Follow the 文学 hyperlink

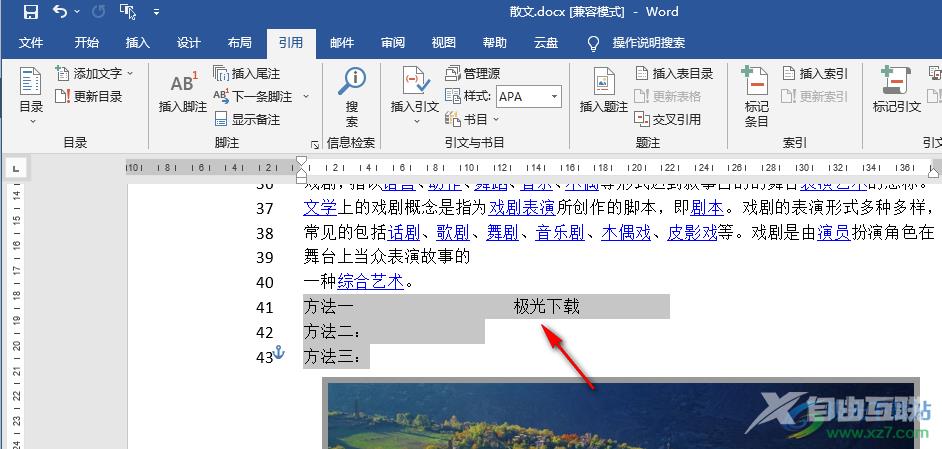(320, 208)
